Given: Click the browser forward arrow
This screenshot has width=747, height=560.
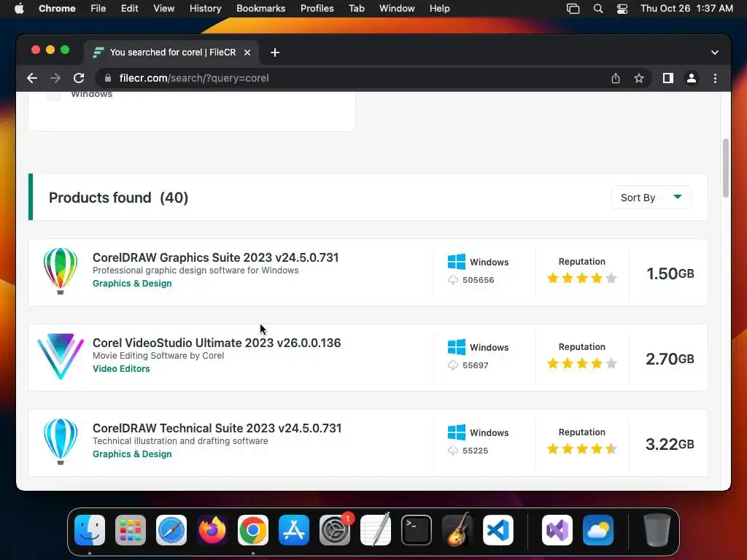Looking at the screenshot, I should click(55, 78).
